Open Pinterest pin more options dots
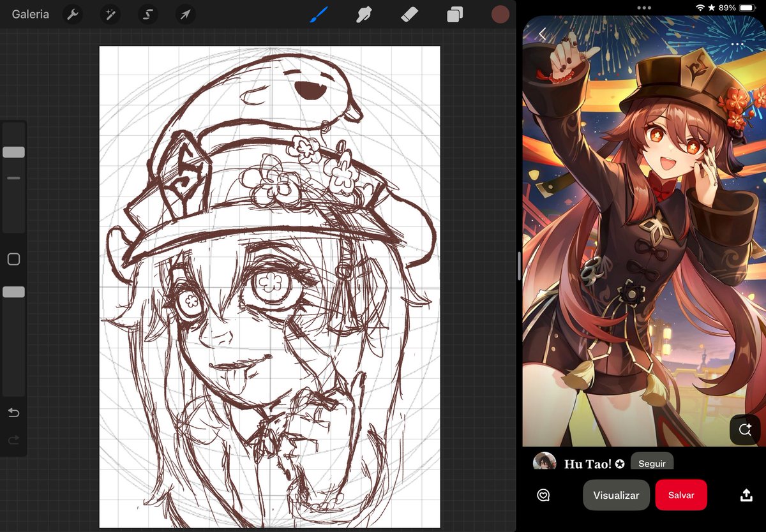 pyautogui.click(x=738, y=45)
